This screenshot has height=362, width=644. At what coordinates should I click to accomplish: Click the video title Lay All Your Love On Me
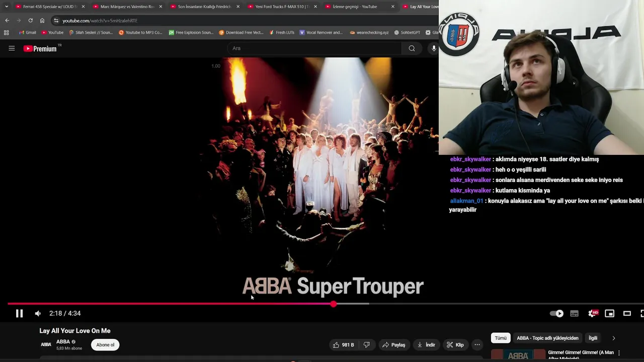click(x=75, y=331)
